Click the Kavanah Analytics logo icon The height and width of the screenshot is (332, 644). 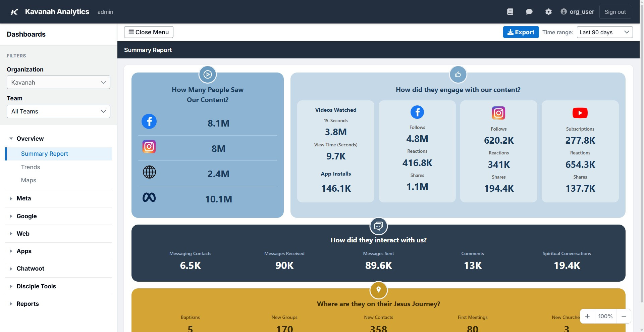click(x=14, y=11)
